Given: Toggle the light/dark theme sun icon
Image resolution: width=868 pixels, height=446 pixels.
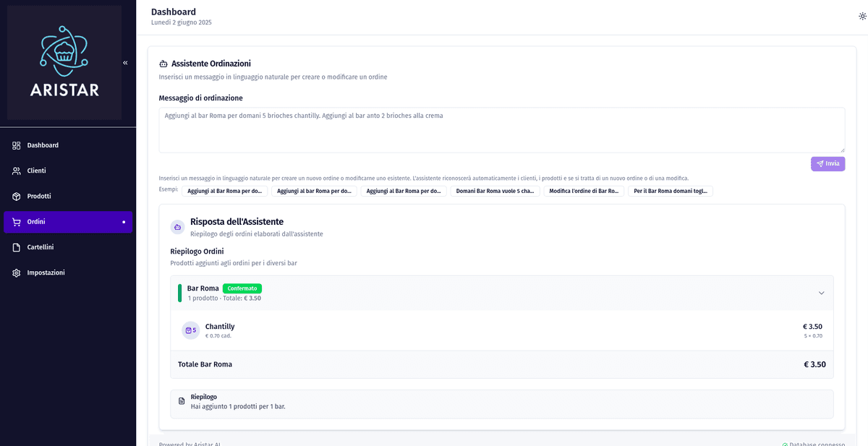Looking at the screenshot, I should click(x=862, y=16).
